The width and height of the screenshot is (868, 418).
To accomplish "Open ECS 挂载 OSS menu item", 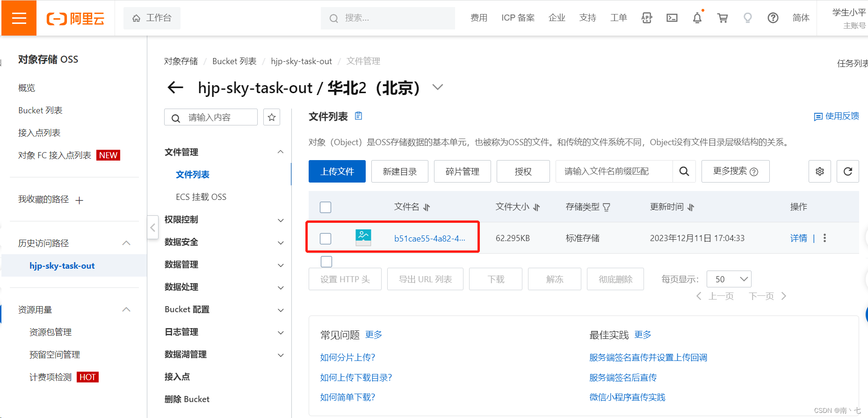I will pyautogui.click(x=201, y=197).
